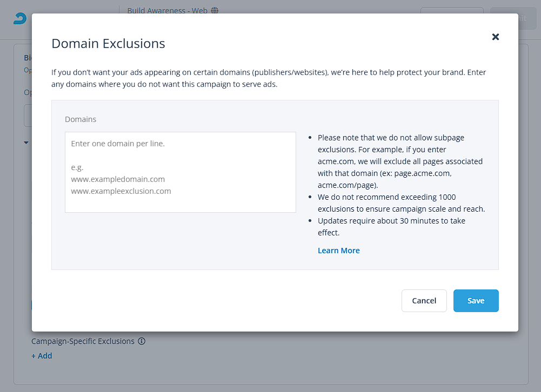Save the domain exclusions
Viewport: 541px width, 392px height.
[476, 301]
